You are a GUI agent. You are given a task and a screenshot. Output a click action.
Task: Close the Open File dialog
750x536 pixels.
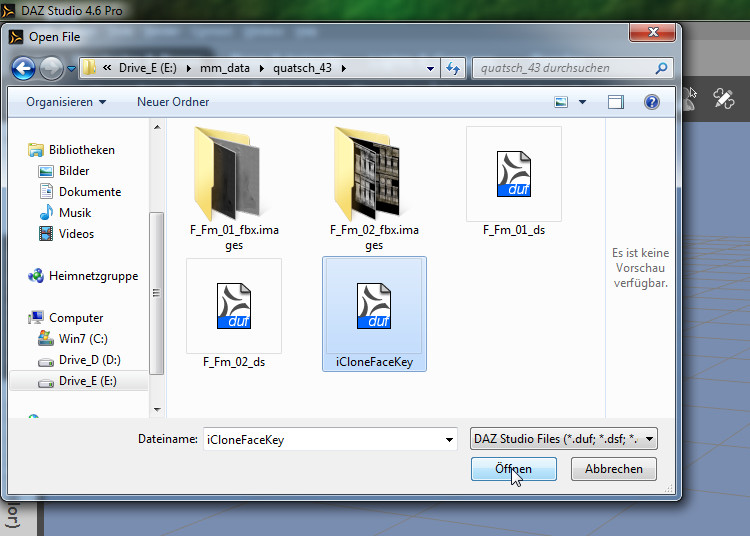click(x=652, y=32)
